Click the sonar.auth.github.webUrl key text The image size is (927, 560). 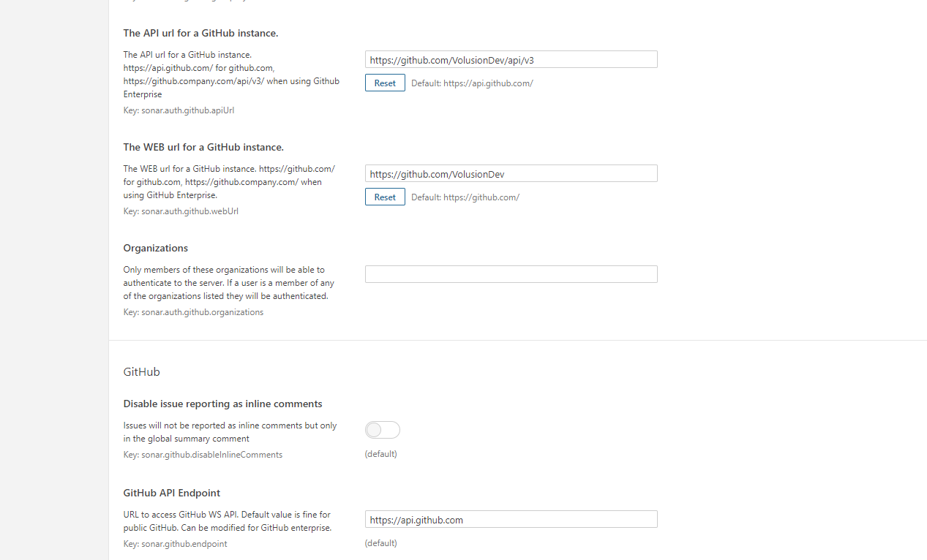tap(181, 211)
